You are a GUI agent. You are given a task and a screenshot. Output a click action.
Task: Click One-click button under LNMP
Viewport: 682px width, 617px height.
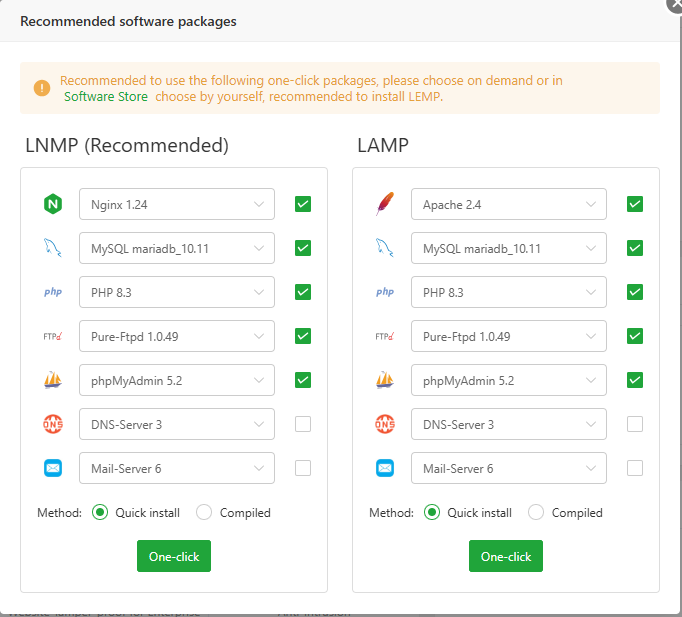click(x=174, y=556)
